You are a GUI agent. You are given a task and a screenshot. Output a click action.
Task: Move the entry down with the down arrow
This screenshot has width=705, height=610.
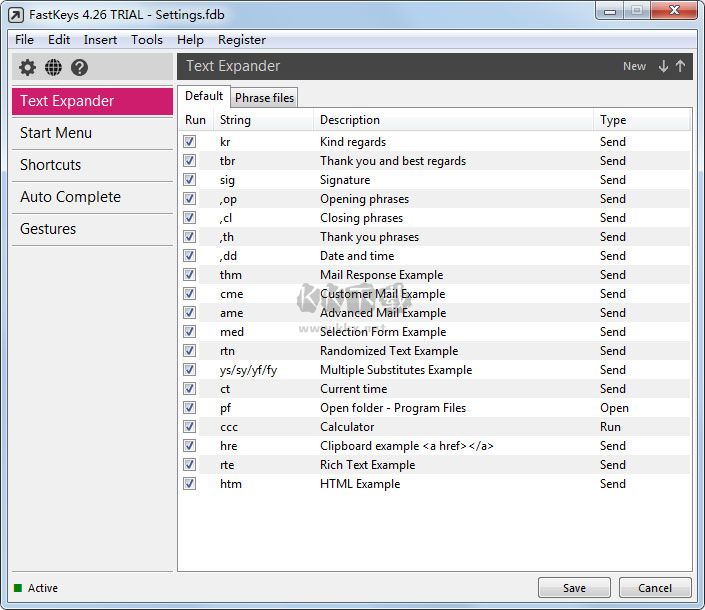(x=663, y=67)
